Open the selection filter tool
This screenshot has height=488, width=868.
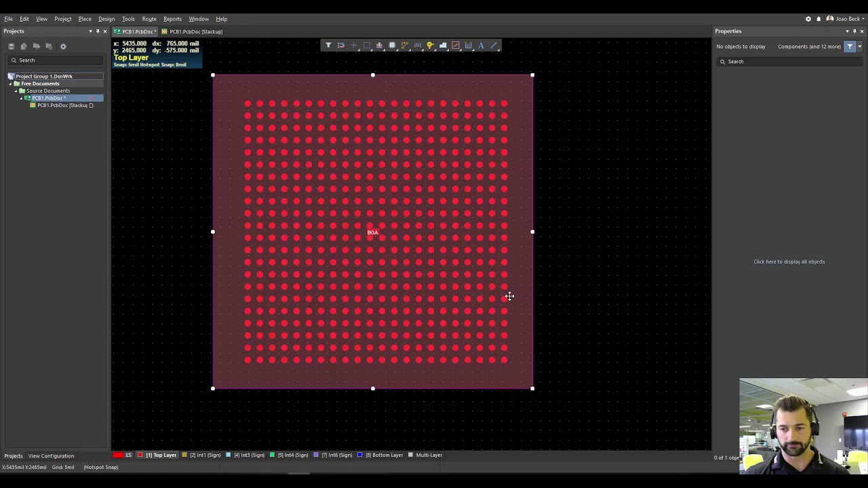coord(328,45)
